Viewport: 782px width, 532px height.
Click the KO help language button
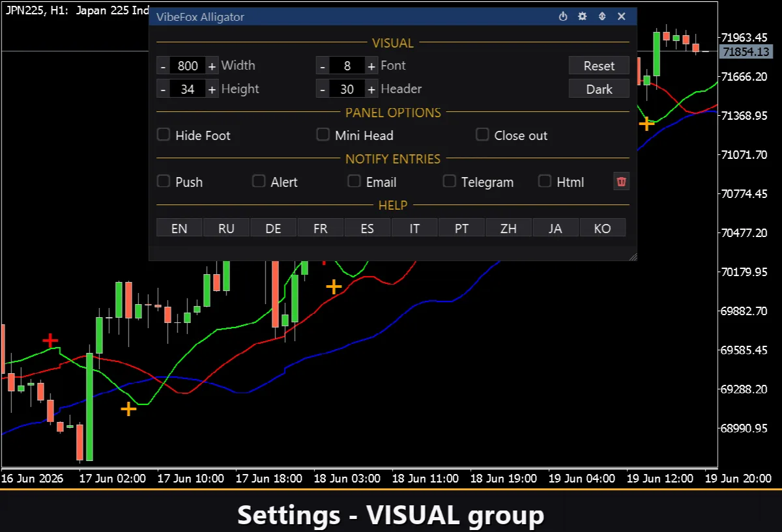(603, 229)
